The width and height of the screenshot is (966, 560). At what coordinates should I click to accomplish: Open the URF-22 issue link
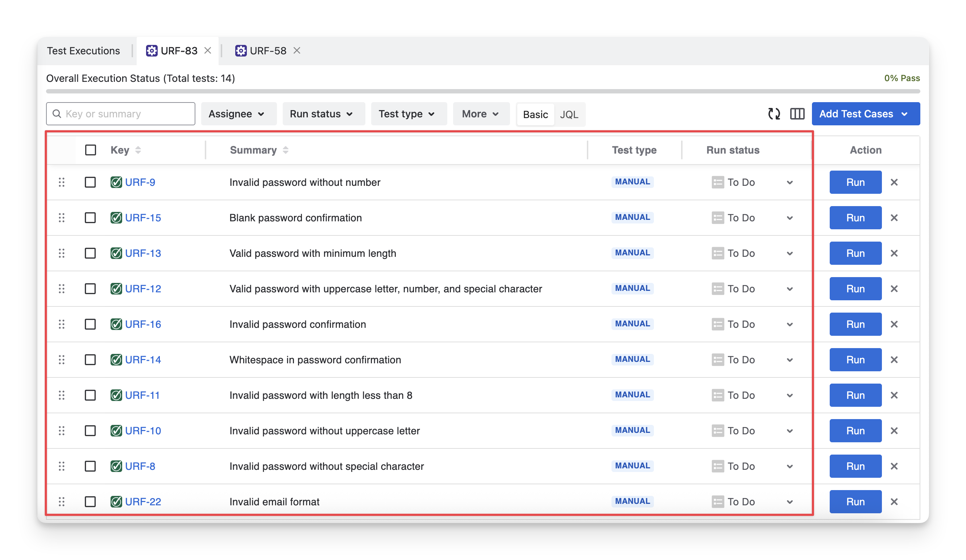tap(143, 502)
